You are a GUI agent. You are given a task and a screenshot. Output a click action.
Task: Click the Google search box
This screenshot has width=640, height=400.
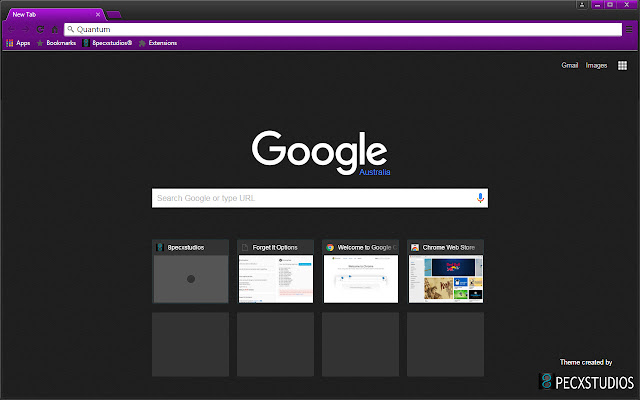coord(320,198)
